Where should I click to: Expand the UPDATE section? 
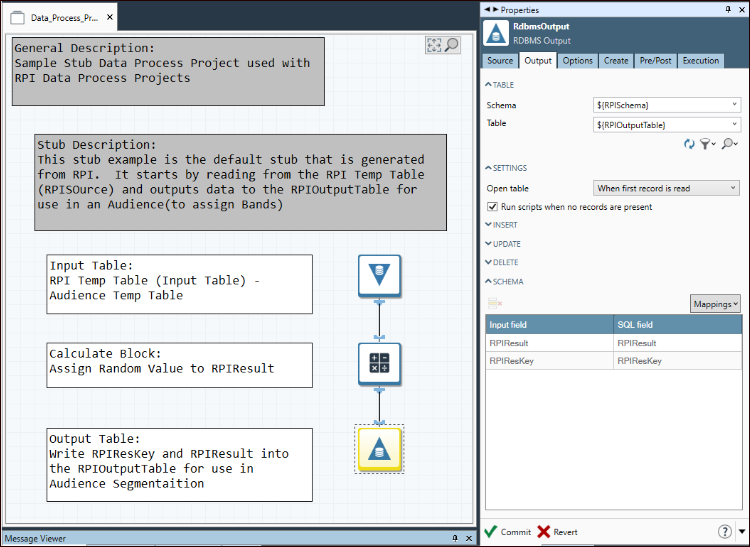pos(507,244)
